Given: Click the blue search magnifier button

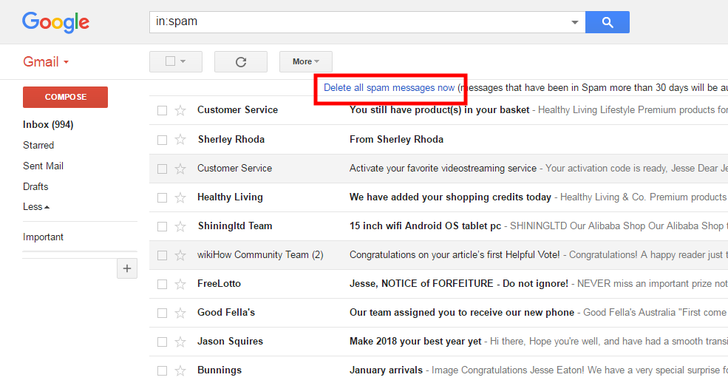Looking at the screenshot, I should (x=607, y=22).
